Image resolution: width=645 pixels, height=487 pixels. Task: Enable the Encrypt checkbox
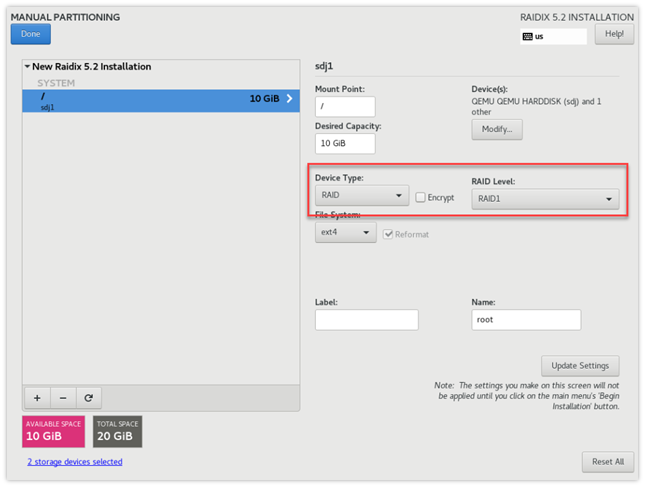pyautogui.click(x=421, y=197)
